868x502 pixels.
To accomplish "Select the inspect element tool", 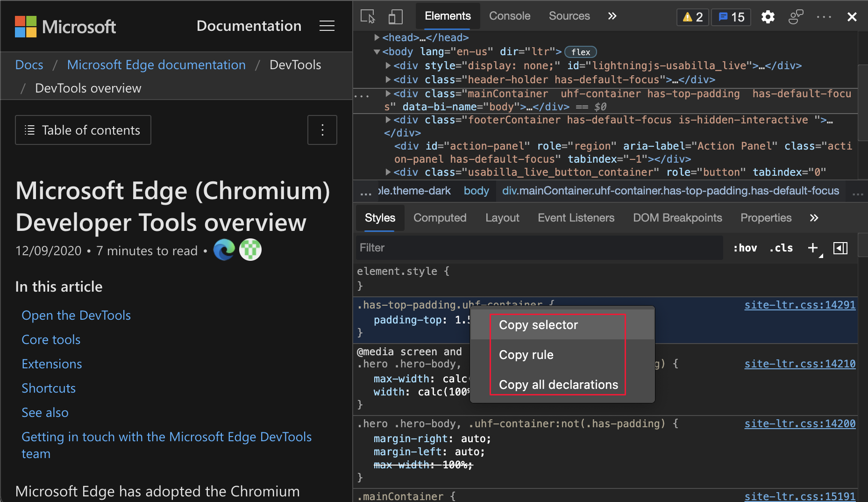I will [x=367, y=16].
